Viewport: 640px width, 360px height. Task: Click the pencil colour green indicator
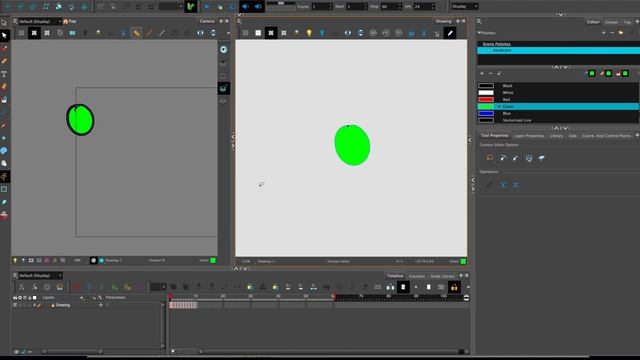click(609, 73)
